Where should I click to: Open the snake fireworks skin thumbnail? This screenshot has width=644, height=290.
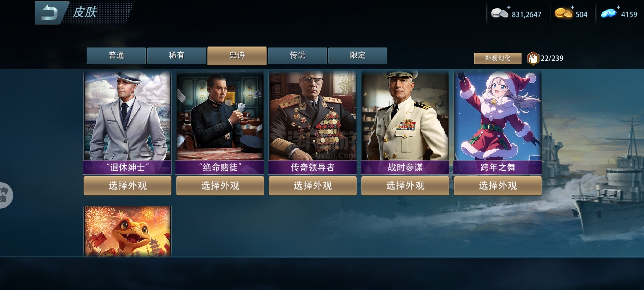coord(127,231)
